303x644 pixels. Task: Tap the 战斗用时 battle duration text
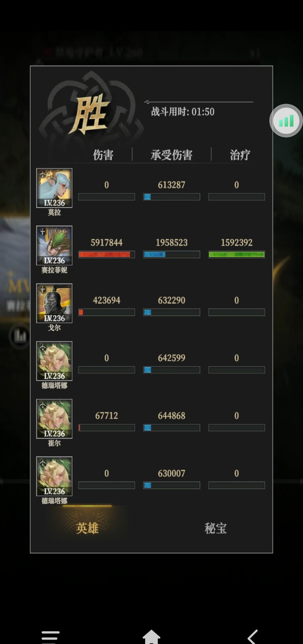[183, 111]
